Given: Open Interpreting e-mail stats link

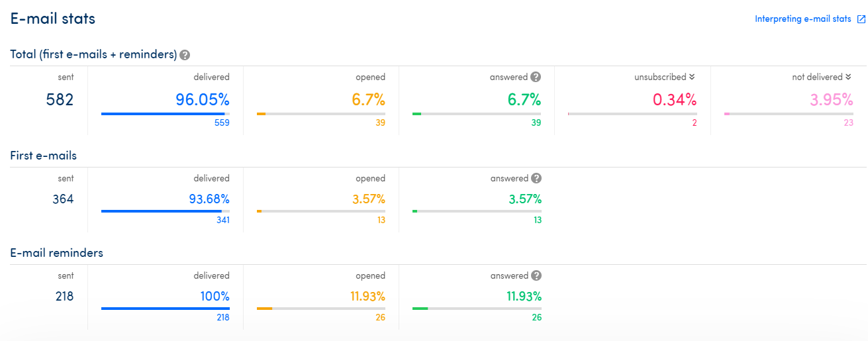Looking at the screenshot, I should pos(802,19).
